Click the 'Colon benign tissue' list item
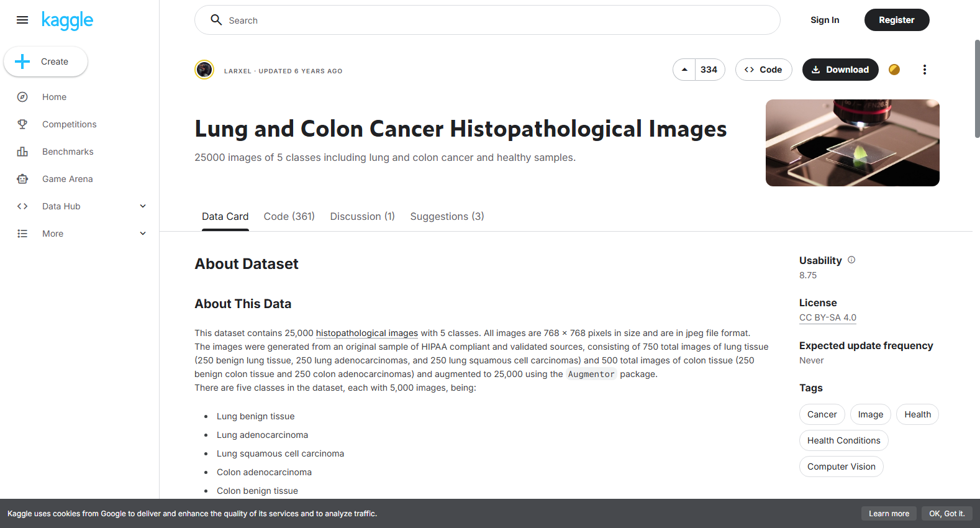980x528 pixels. (257, 491)
